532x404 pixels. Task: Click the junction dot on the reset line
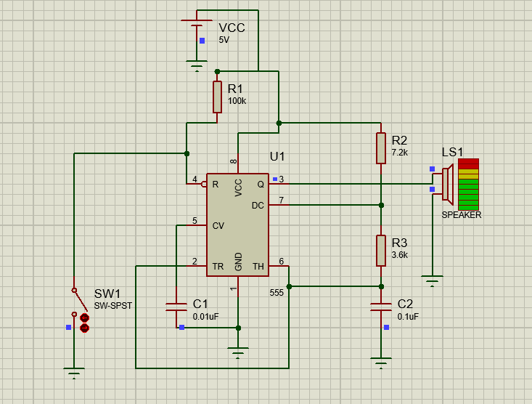pyautogui.click(x=187, y=153)
